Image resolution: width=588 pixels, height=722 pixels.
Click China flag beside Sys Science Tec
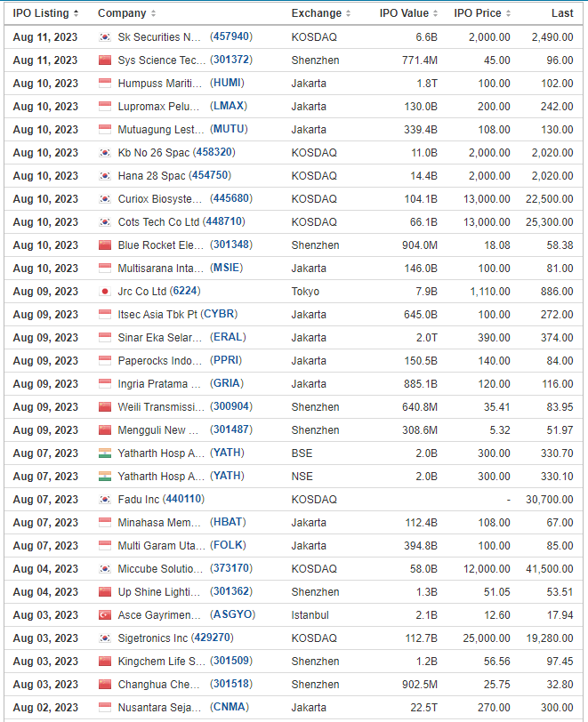click(x=105, y=60)
